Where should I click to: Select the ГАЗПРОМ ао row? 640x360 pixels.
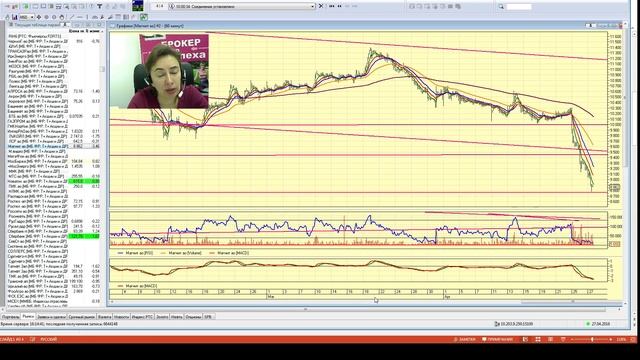(x=53, y=121)
